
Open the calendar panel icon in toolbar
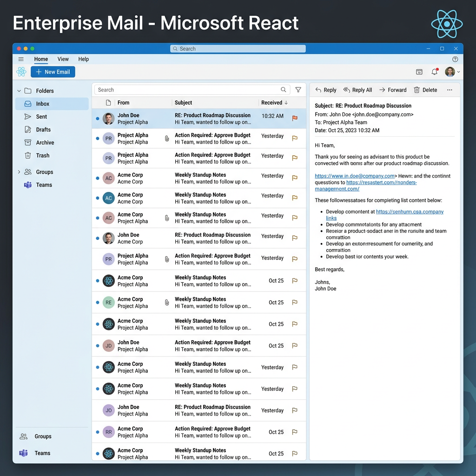click(x=419, y=72)
